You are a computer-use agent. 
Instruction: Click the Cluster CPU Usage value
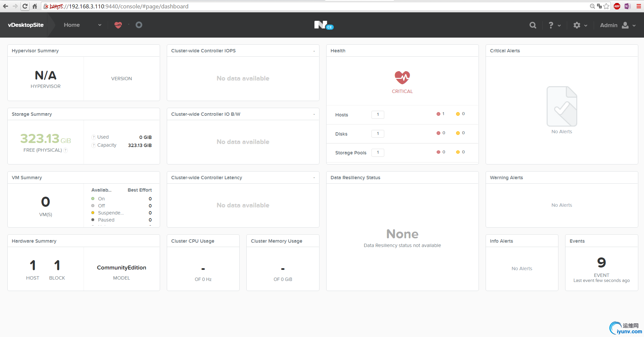(203, 269)
